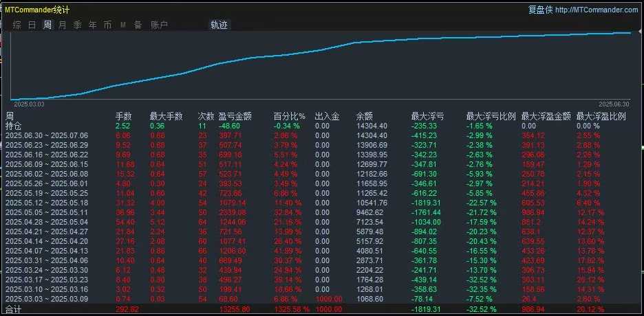This screenshot has height=316, width=644.
Task: Sort by the 盈亏金额 column header
Action: pos(235,116)
